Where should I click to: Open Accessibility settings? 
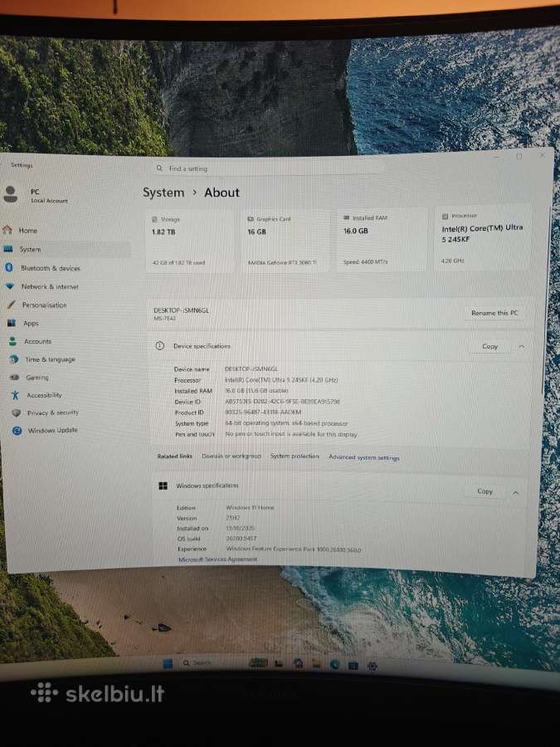(x=44, y=395)
